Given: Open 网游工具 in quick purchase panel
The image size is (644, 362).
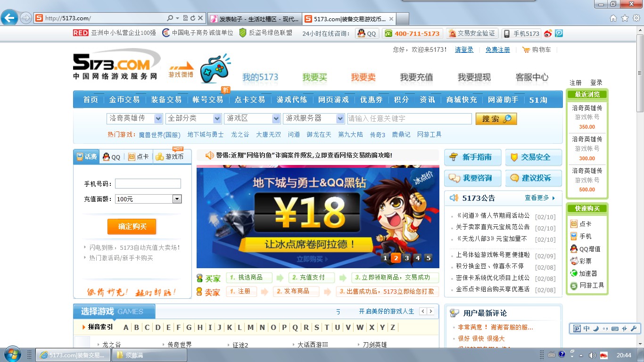Looking at the screenshot, I should [587, 285].
